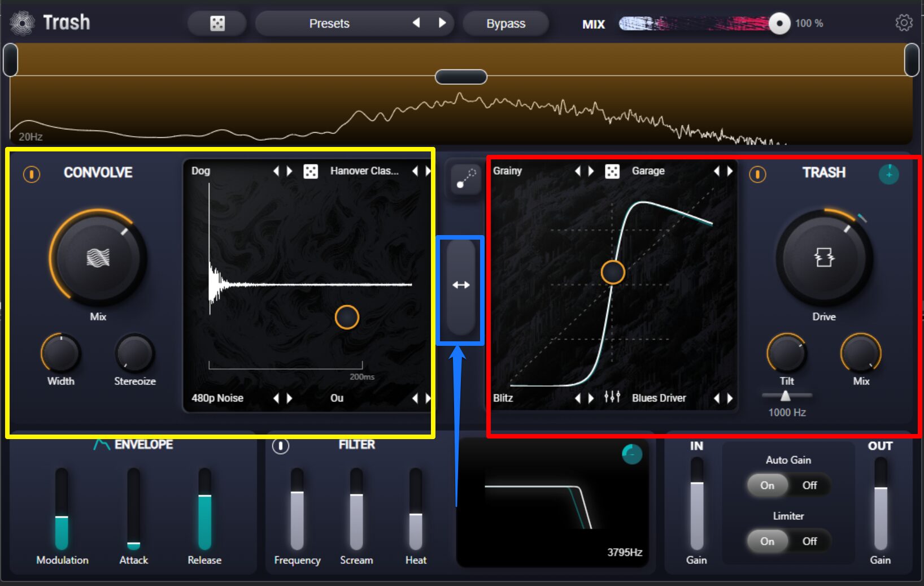Select next impulse beside 480p Noise
Image resolution: width=924 pixels, height=586 pixels.
click(x=290, y=398)
